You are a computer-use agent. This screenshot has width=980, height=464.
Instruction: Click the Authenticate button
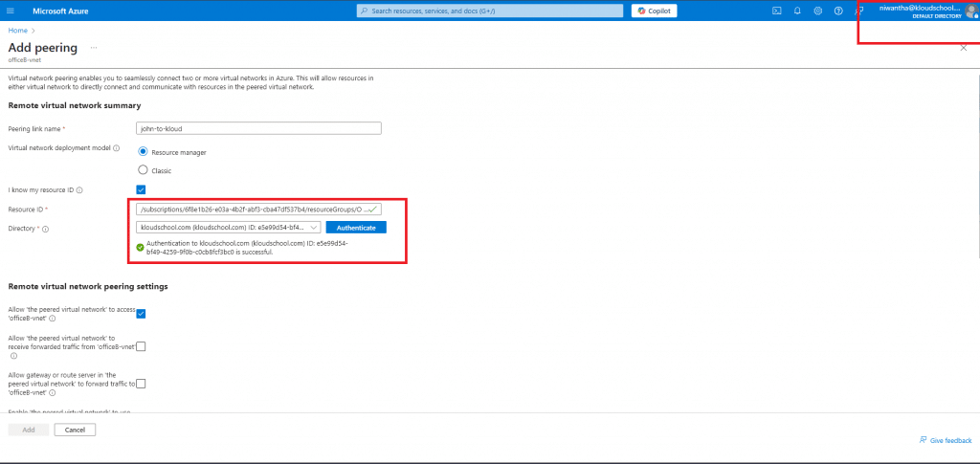pos(355,228)
